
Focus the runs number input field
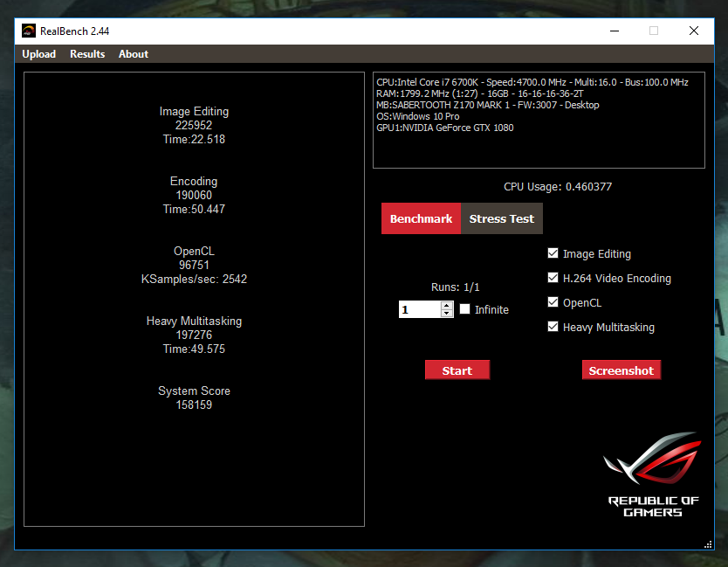420,309
